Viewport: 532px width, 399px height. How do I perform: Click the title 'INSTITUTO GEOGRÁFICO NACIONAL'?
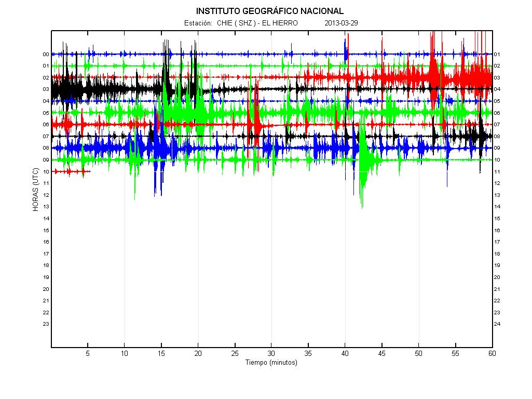269,11
